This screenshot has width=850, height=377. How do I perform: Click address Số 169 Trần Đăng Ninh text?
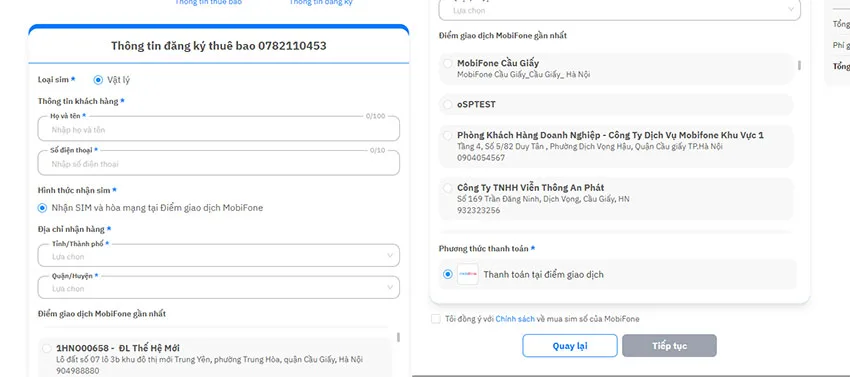pyautogui.click(x=543, y=199)
